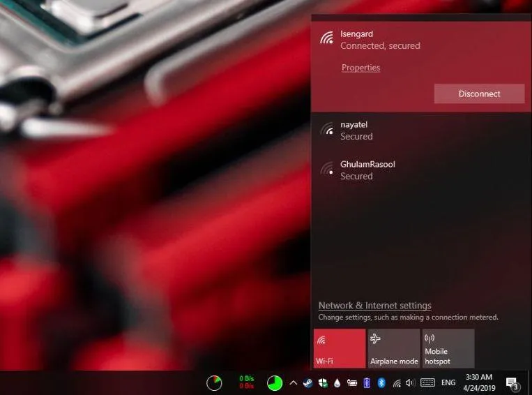Open the volume speaker icon
This screenshot has height=395, width=532.
coord(410,382)
